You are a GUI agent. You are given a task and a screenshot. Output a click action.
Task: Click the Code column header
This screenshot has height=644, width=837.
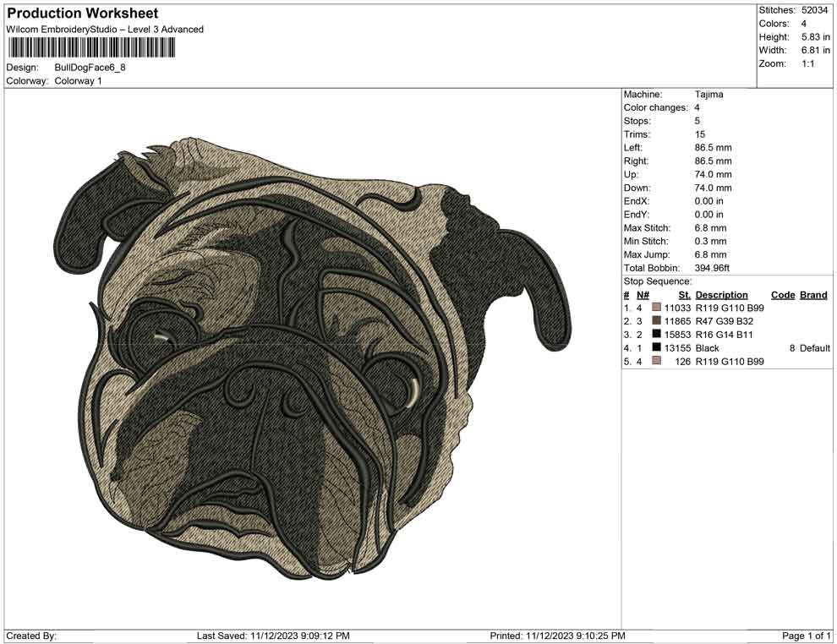783,294
